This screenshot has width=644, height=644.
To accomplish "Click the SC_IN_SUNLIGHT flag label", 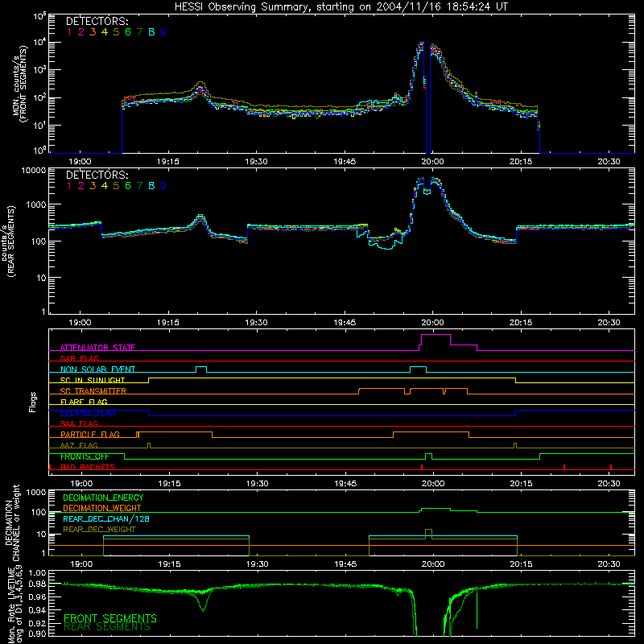I will click(x=93, y=380).
